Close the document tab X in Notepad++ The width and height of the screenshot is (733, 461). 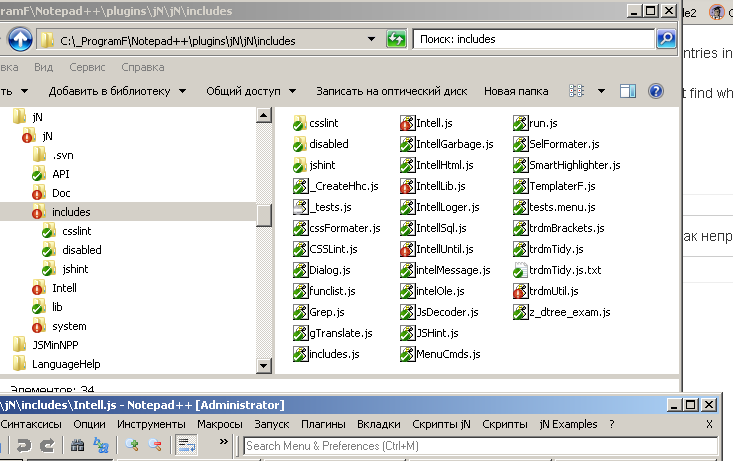tap(709, 424)
